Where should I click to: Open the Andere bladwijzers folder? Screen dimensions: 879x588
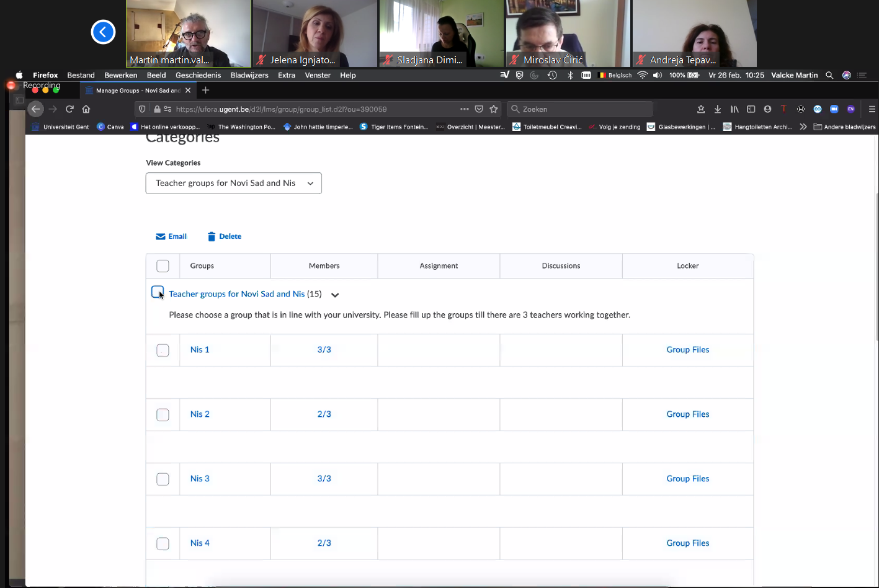(x=844, y=127)
